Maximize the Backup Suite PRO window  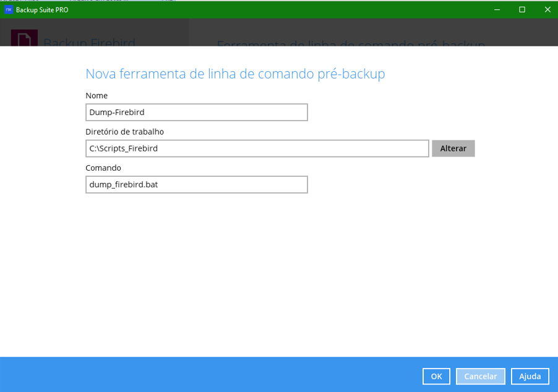coord(522,10)
